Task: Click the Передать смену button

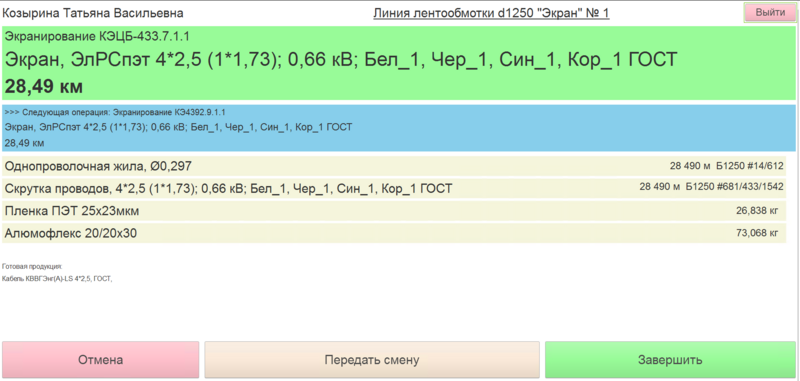Action: (372, 360)
